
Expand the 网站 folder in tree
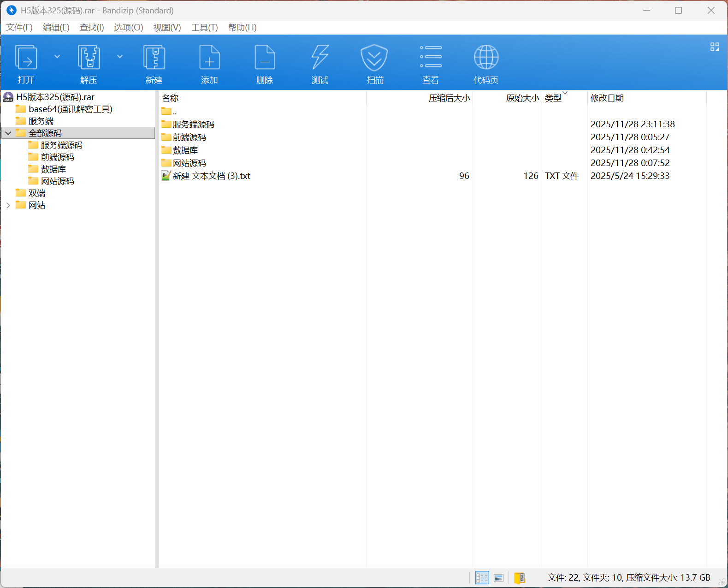click(x=8, y=205)
